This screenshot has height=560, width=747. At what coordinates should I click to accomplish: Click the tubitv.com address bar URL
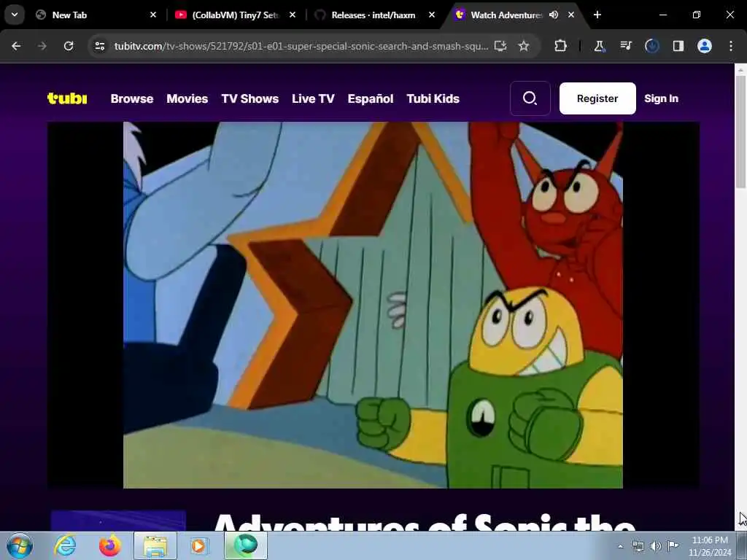coord(301,46)
